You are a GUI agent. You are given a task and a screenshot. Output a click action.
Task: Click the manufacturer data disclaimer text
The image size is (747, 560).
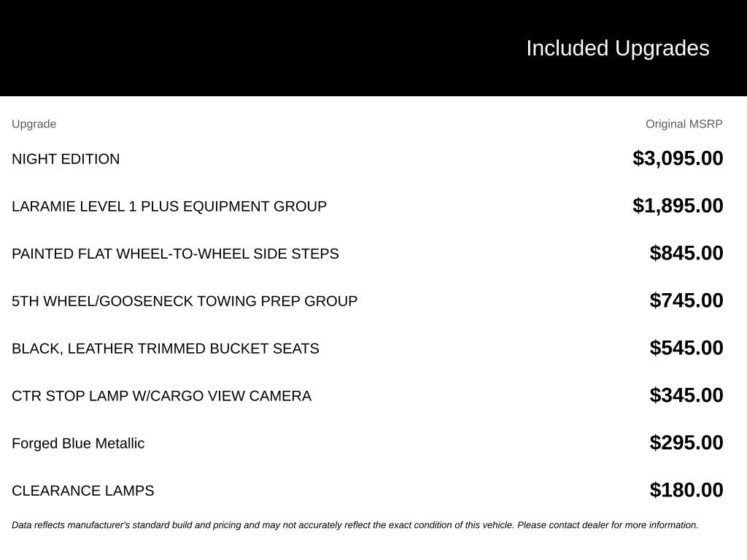click(x=355, y=525)
